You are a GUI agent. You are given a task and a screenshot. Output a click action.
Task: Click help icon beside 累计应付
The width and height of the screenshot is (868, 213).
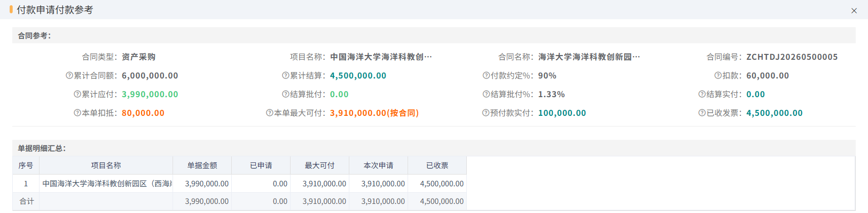pos(77,94)
